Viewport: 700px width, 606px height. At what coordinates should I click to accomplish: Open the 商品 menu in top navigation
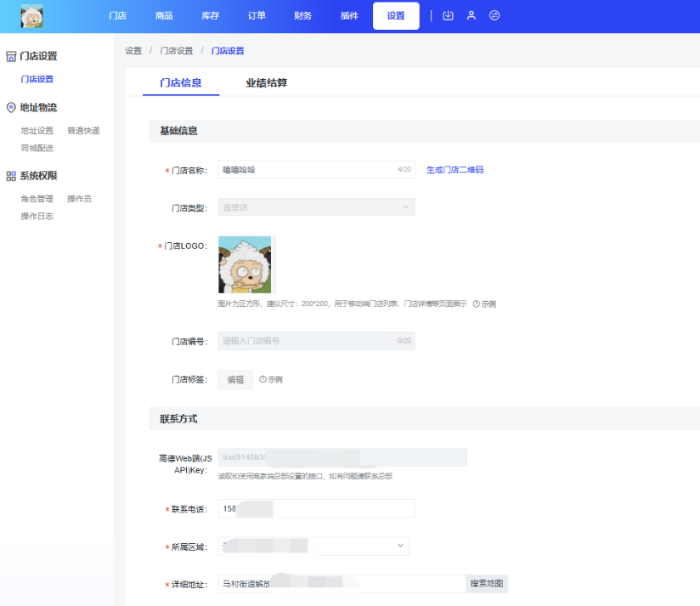[x=164, y=15]
